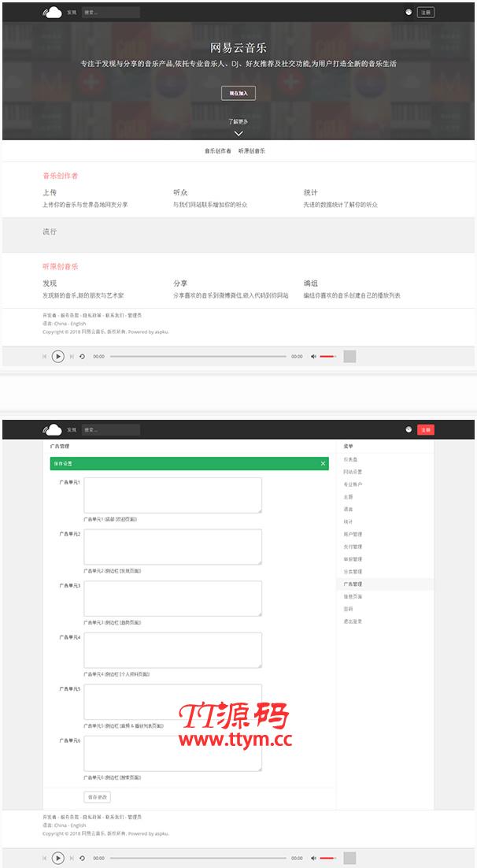This screenshot has width=477, height=868.
Task: Click the red 听原创音乐 section heading
Action: tap(61, 266)
